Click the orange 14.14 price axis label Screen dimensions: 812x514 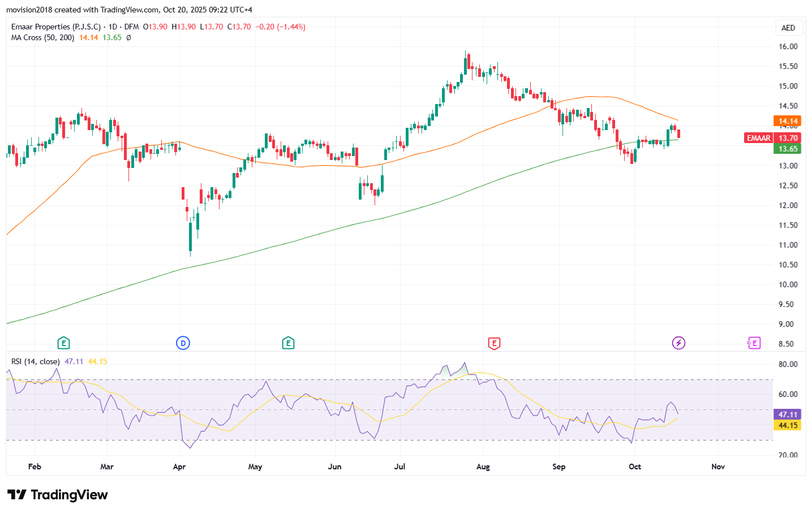pyautogui.click(x=788, y=121)
